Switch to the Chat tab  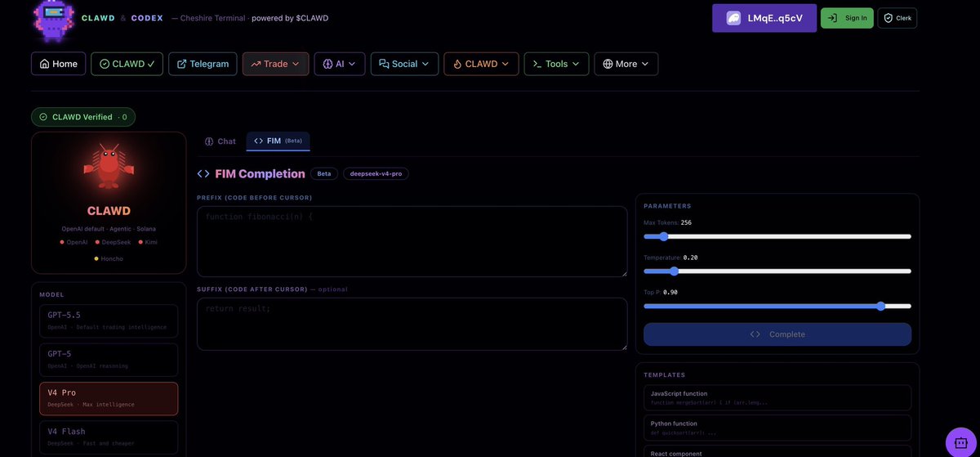[x=220, y=141]
